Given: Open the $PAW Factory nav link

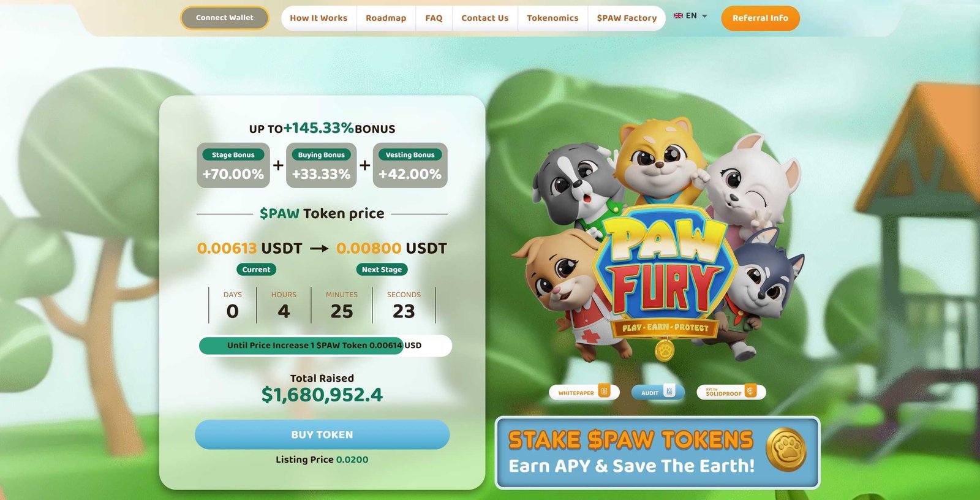Looking at the screenshot, I should (x=627, y=18).
